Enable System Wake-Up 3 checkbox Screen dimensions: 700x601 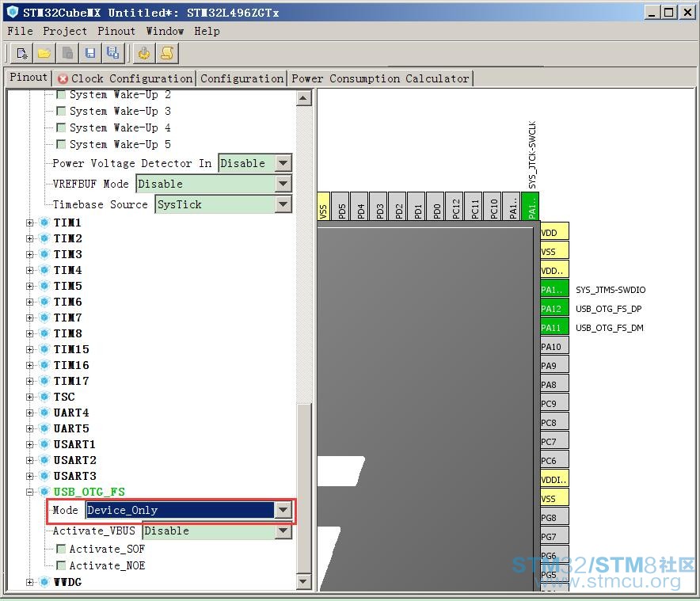click(x=61, y=111)
